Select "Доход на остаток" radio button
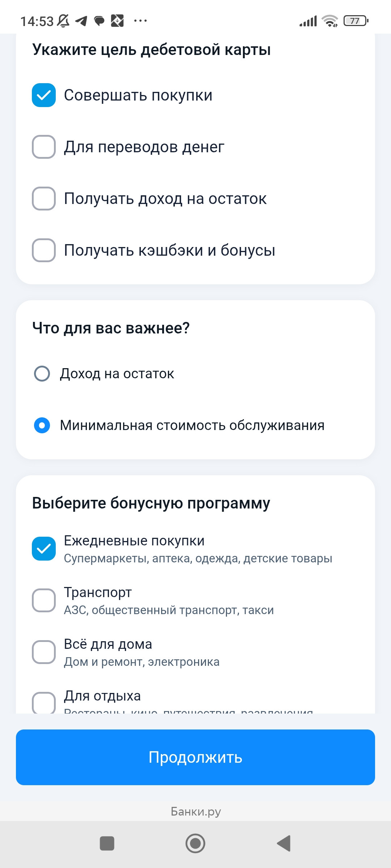The image size is (391, 868). [42, 374]
